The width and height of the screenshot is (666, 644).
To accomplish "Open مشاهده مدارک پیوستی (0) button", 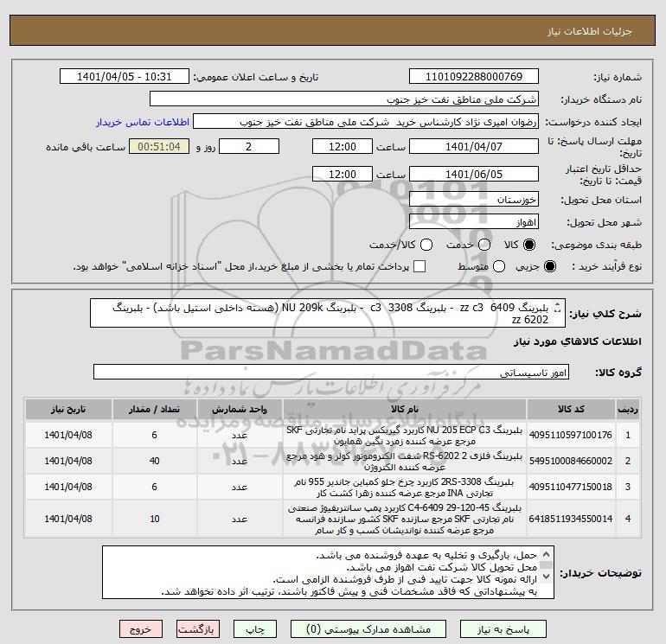I will click(x=368, y=629).
